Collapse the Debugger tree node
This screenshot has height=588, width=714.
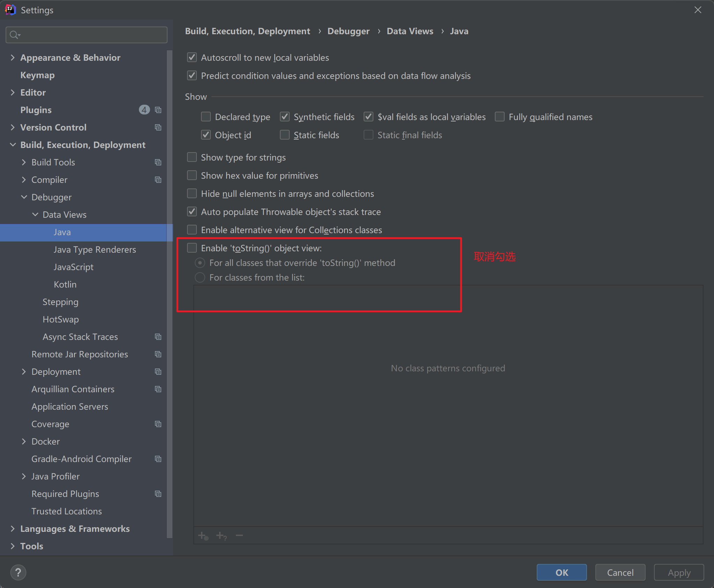(24, 197)
